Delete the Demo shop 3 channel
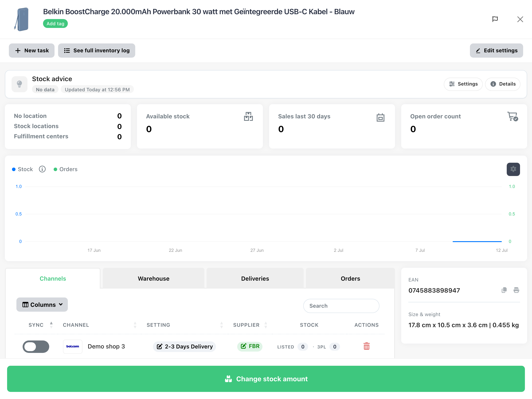 366,346
